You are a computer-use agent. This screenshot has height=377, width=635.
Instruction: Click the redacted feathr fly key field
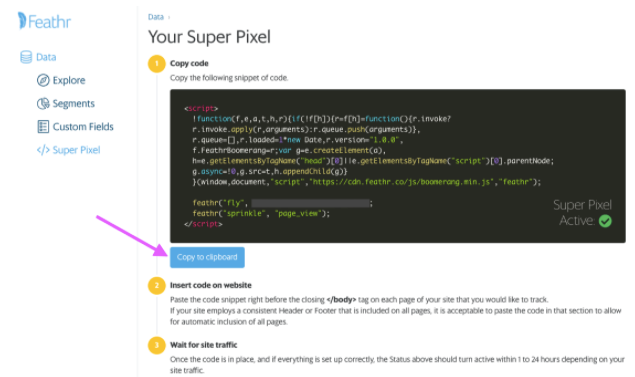[x=311, y=203]
